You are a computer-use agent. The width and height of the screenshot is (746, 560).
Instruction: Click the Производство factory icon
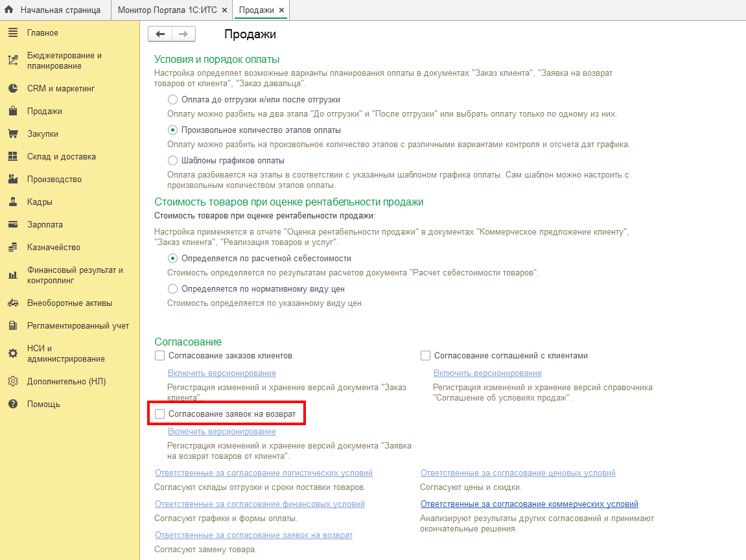coord(13,179)
